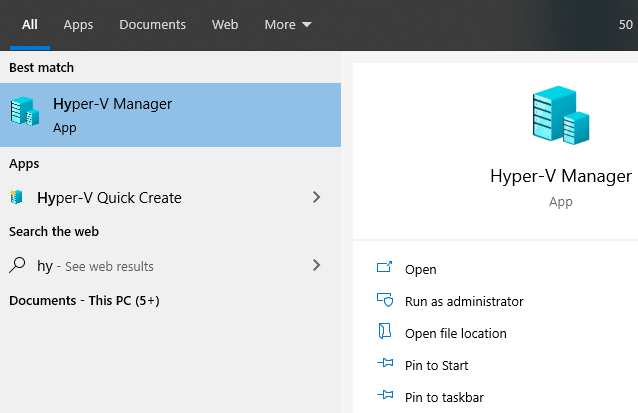638x413 pixels.
Task: Switch to the Web search tab
Action: click(x=225, y=25)
